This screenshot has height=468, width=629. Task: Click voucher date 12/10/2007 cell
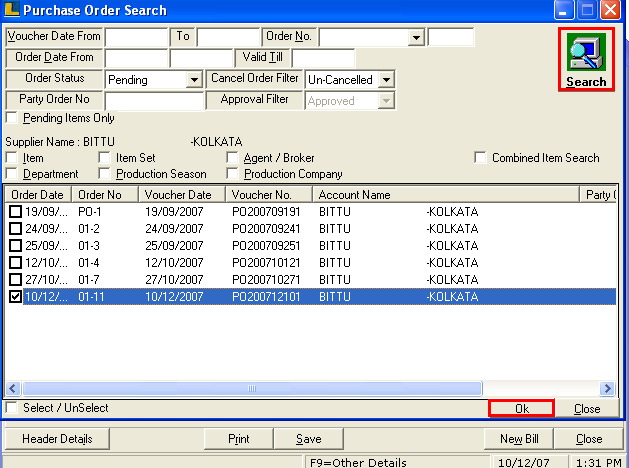tap(174, 263)
